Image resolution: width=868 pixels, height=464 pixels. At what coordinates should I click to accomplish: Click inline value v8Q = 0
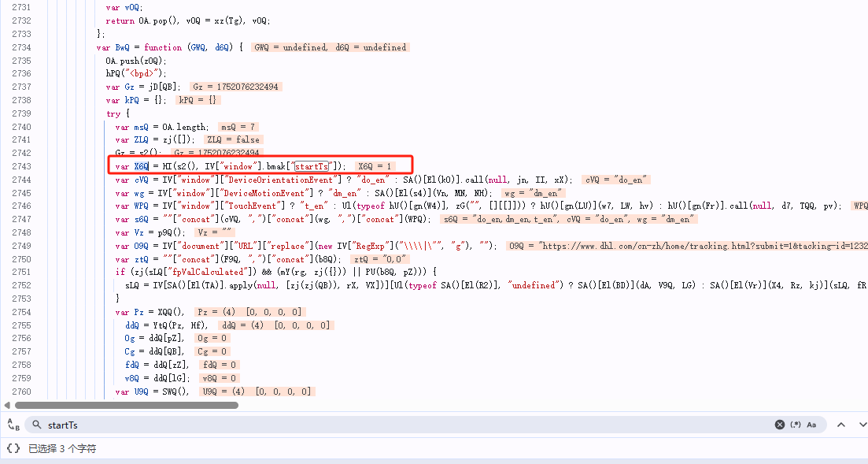(x=220, y=378)
